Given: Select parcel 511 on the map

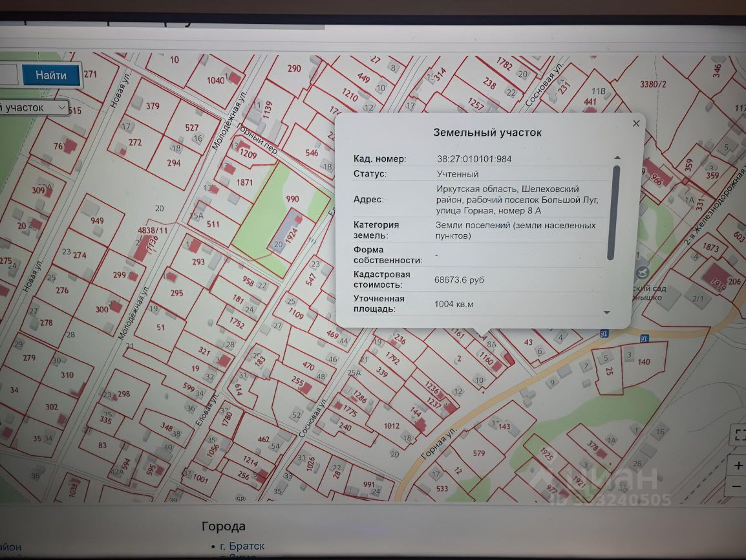Looking at the screenshot, I should (213, 224).
